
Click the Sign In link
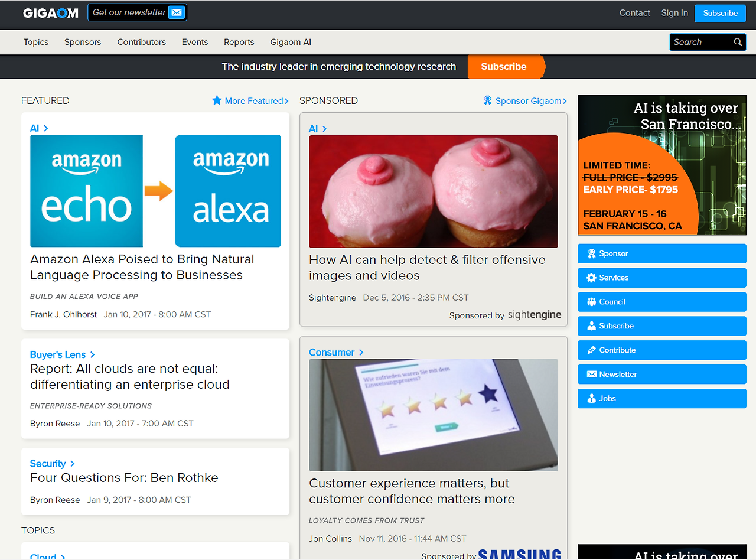tap(674, 13)
